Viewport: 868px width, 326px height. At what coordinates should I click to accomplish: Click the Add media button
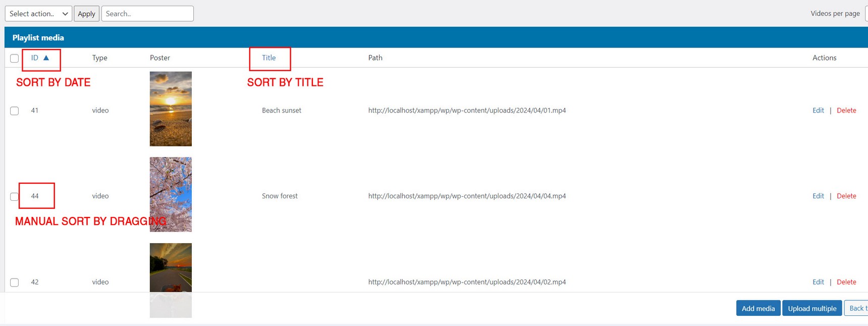click(758, 308)
